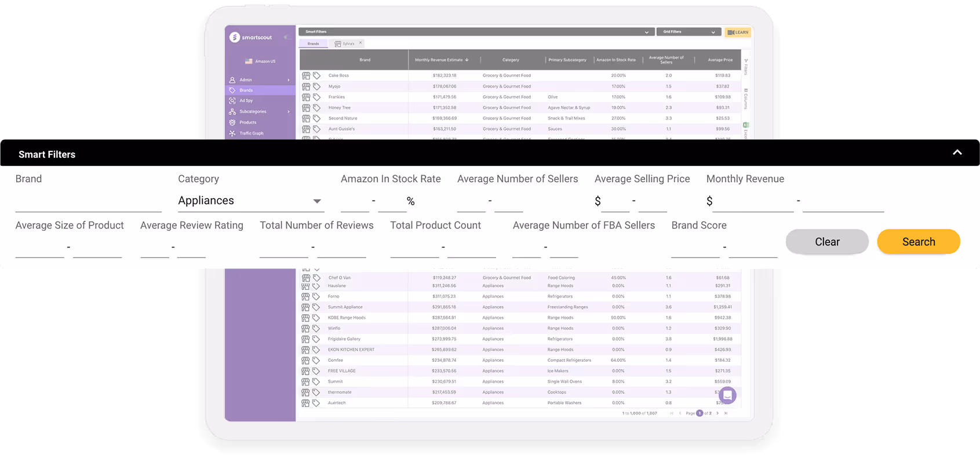Screen dimensions: 980x458
Task: Open Ad Spy in the sidebar
Action: (246, 101)
